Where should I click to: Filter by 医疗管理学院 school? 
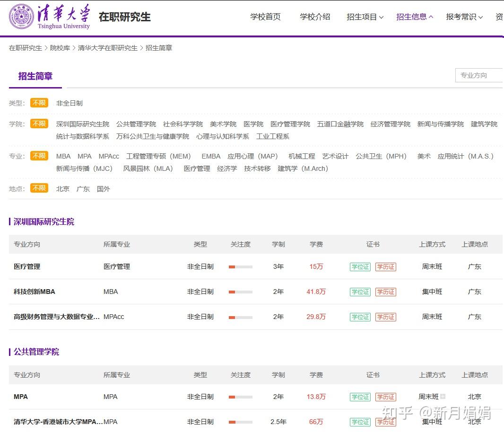pos(290,124)
